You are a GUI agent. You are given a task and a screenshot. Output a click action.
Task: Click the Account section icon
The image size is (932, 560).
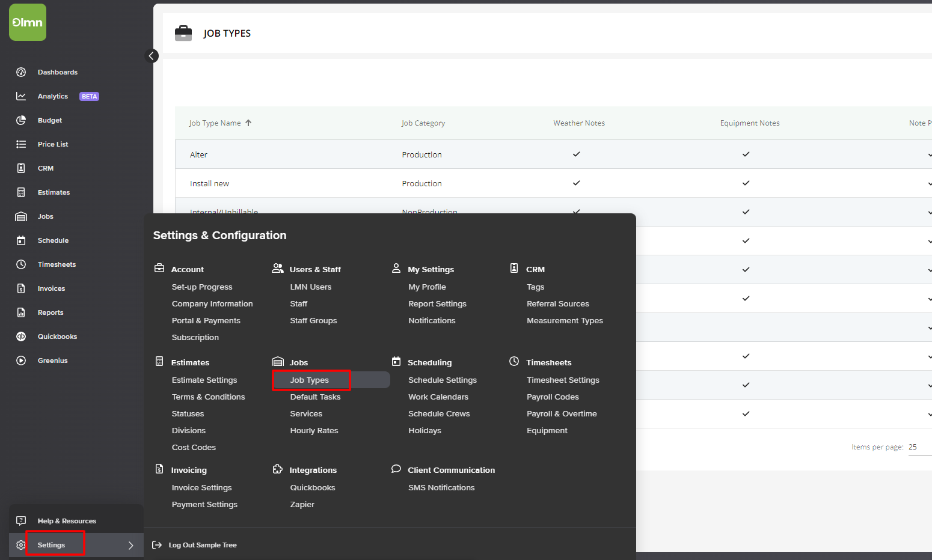(x=159, y=268)
